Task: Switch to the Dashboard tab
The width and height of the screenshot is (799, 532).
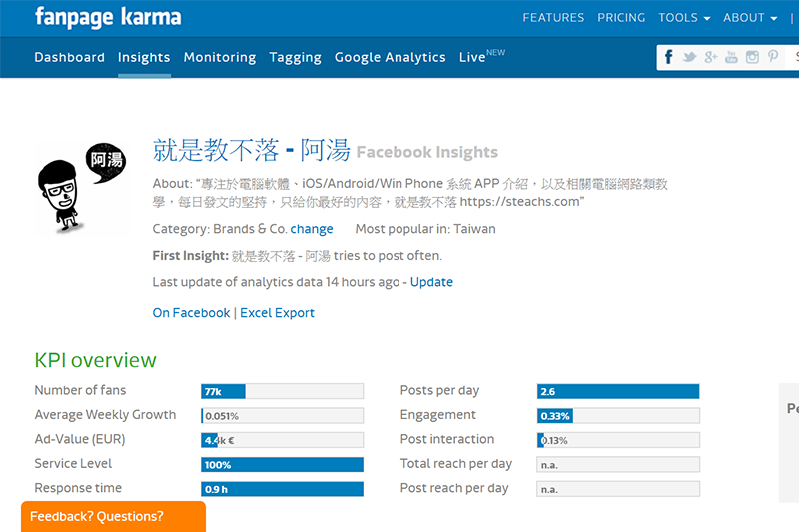Action: (69, 57)
